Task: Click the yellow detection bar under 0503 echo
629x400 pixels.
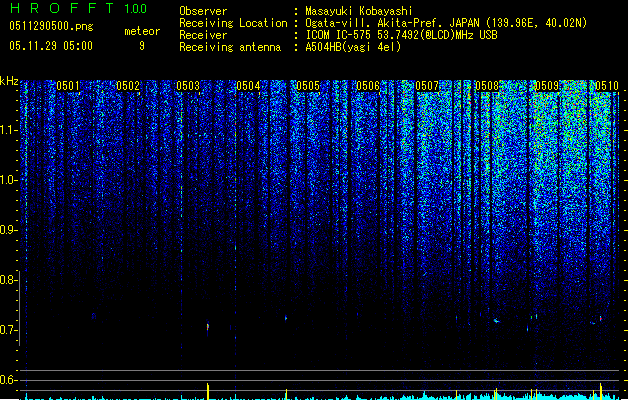Action: pyautogui.click(x=208, y=391)
